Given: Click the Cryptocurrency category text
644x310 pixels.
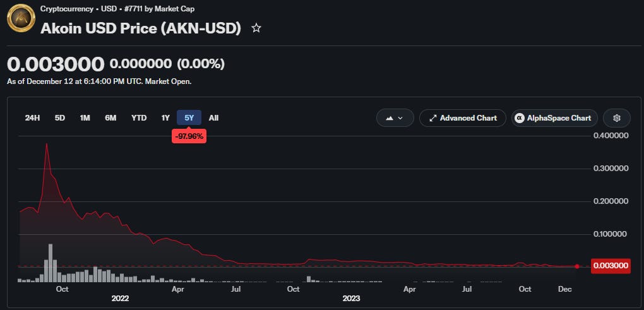Looking at the screenshot, I should (67, 9).
